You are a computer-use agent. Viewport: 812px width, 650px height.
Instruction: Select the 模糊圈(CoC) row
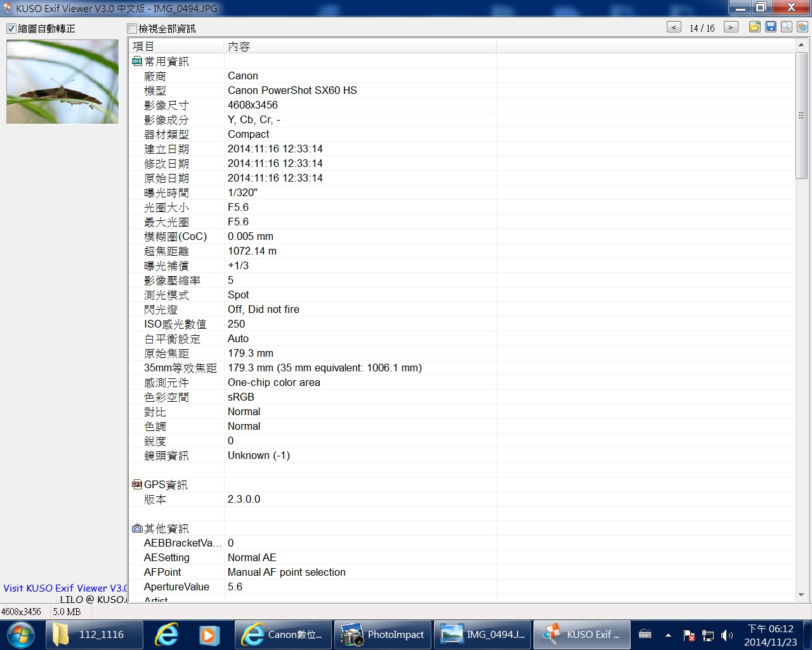tap(462, 236)
